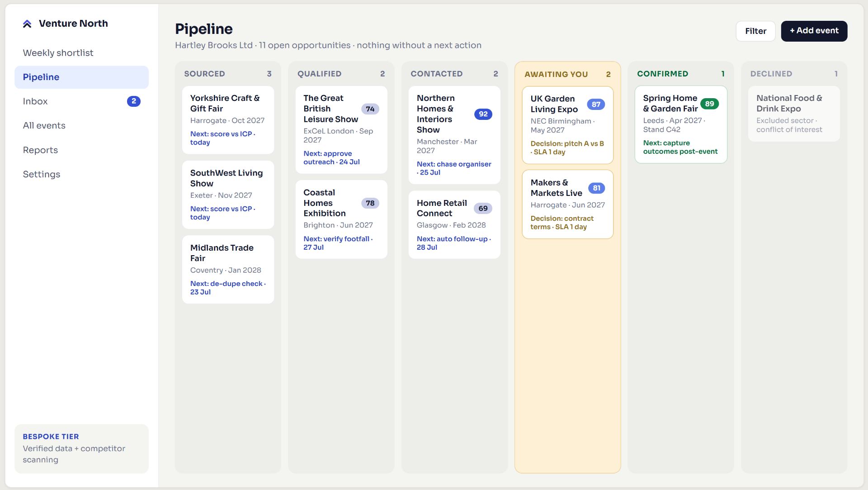
Task: Click 'Next: verify footfall · 27 Jul'
Action: pos(338,243)
